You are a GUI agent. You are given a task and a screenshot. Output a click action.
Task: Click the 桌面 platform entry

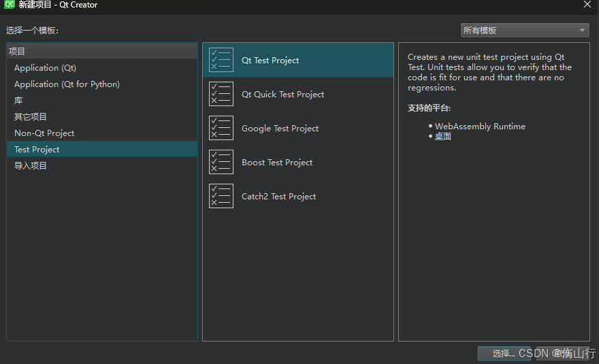pyautogui.click(x=442, y=136)
